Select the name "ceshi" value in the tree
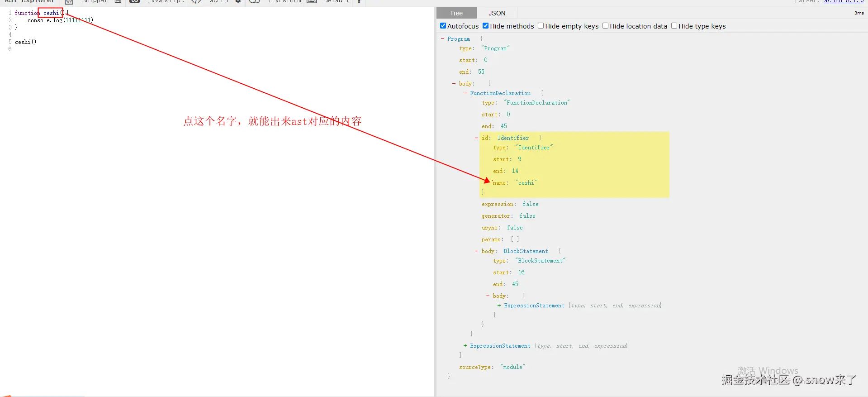This screenshot has height=397, width=868. [x=526, y=183]
